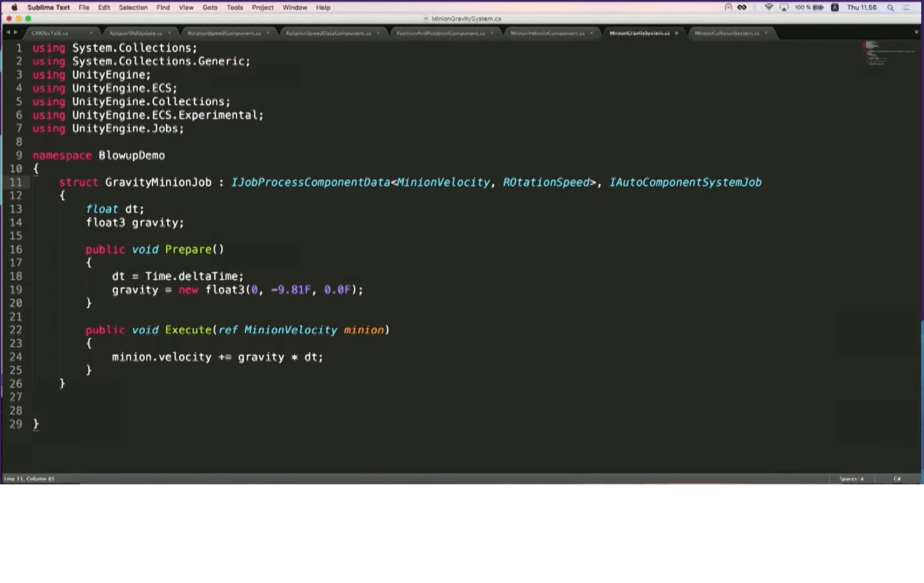Click 'System.Collections.Generic' on line 2
This screenshot has width=924, height=583.
(x=158, y=62)
